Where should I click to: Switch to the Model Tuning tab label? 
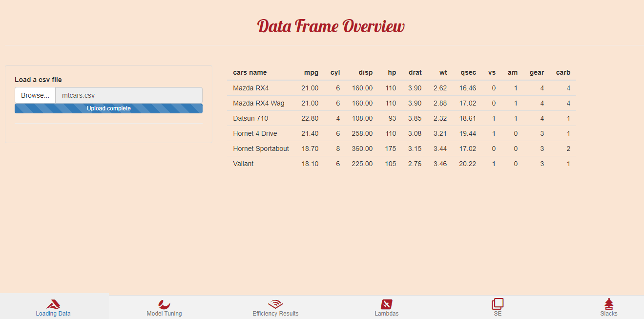pyautogui.click(x=164, y=314)
